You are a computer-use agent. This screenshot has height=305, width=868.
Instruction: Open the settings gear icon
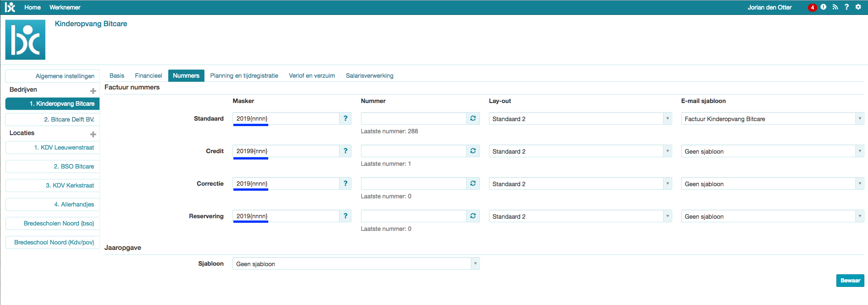[858, 7]
